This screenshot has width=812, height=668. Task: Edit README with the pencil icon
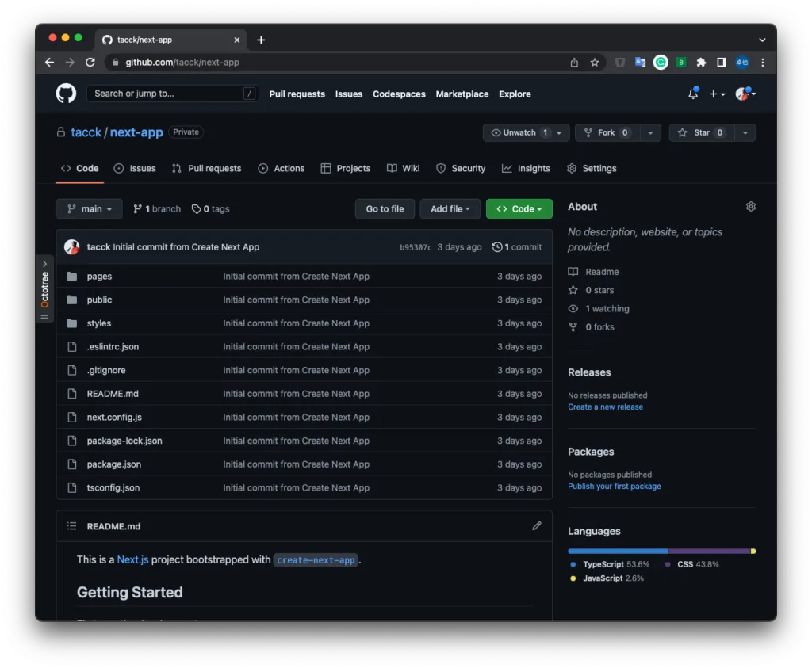pyautogui.click(x=537, y=526)
